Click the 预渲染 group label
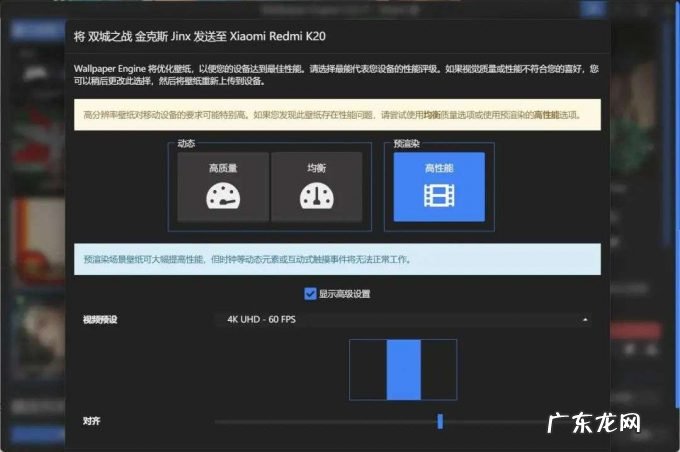 point(406,144)
